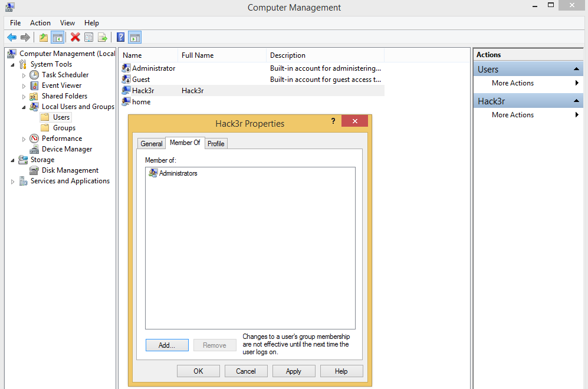Click the Up one level folder icon

pyautogui.click(x=44, y=38)
